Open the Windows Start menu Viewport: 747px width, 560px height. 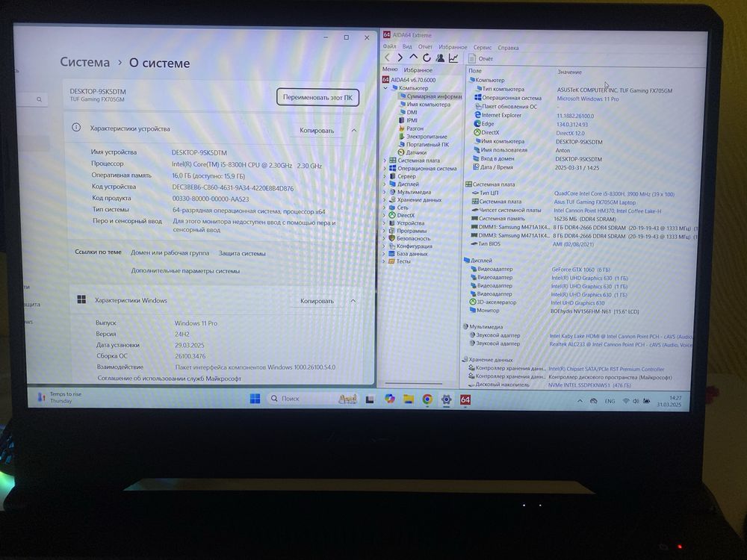point(255,399)
